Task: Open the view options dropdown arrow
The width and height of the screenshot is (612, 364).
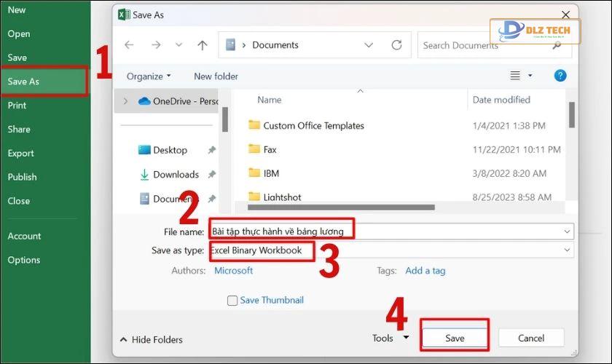Action: (530, 75)
